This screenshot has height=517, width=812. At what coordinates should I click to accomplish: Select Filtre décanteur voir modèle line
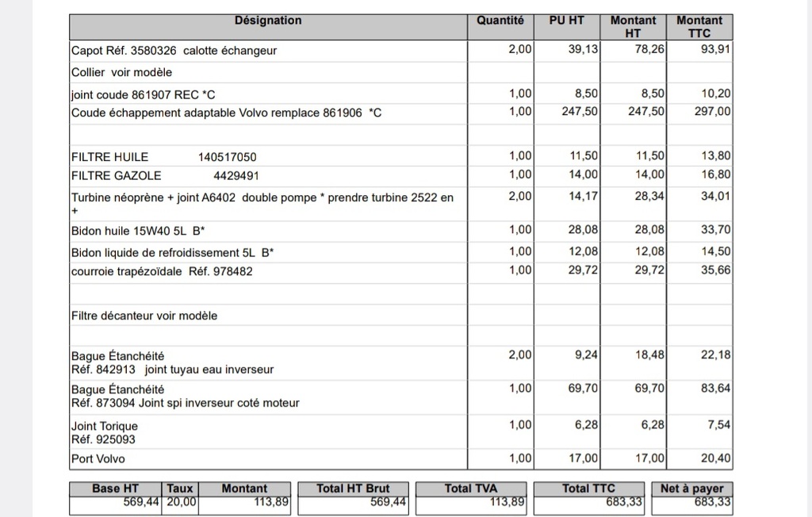(x=144, y=316)
